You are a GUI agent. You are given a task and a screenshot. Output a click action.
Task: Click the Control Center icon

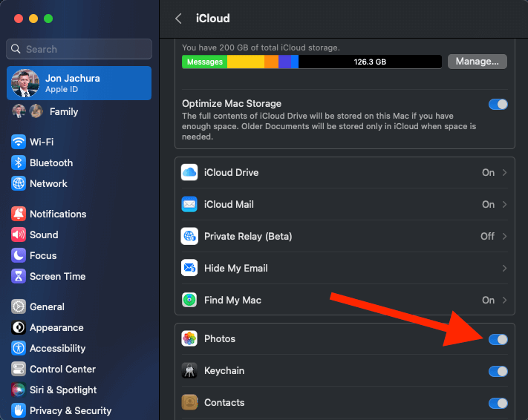[x=18, y=370]
